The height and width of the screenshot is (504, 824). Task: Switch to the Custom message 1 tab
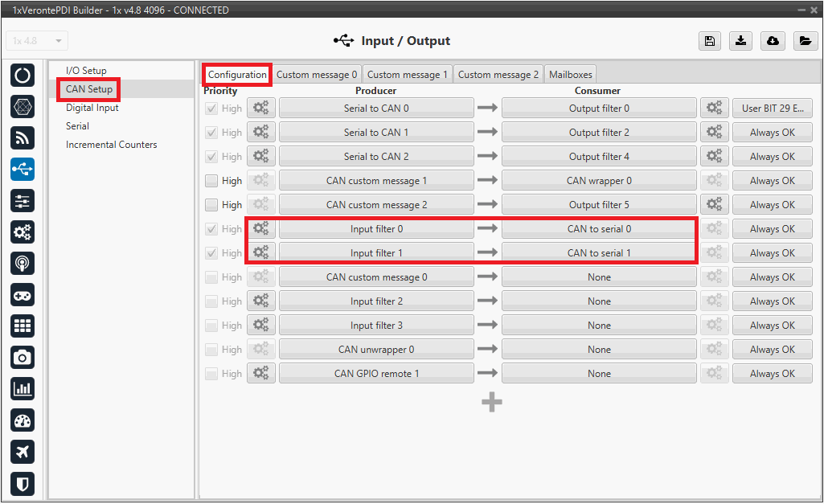(x=408, y=75)
